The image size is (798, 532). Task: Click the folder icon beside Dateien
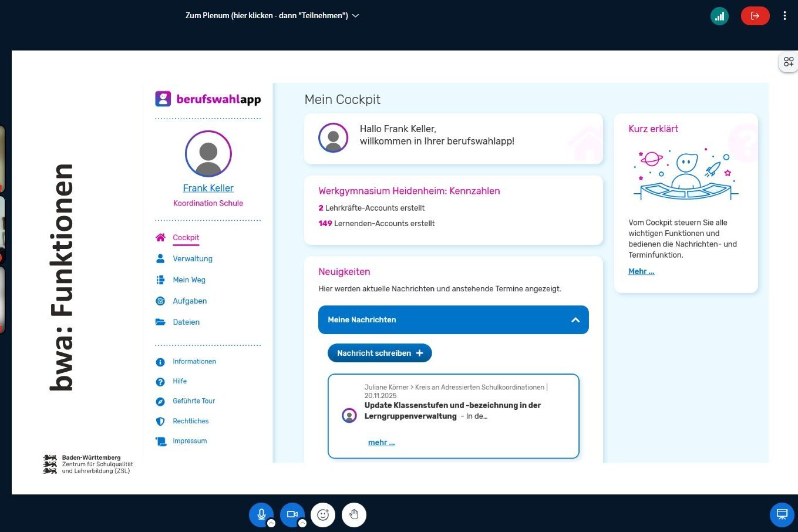click(x=160, y=322)
